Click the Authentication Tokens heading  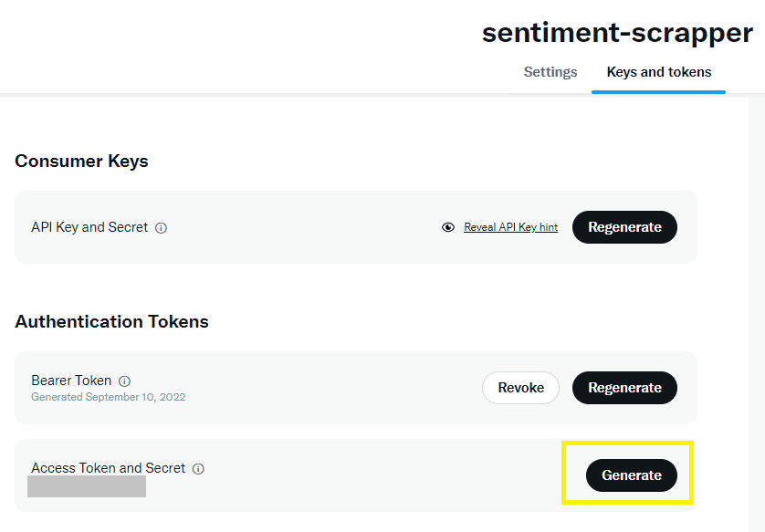pos(111,321)
